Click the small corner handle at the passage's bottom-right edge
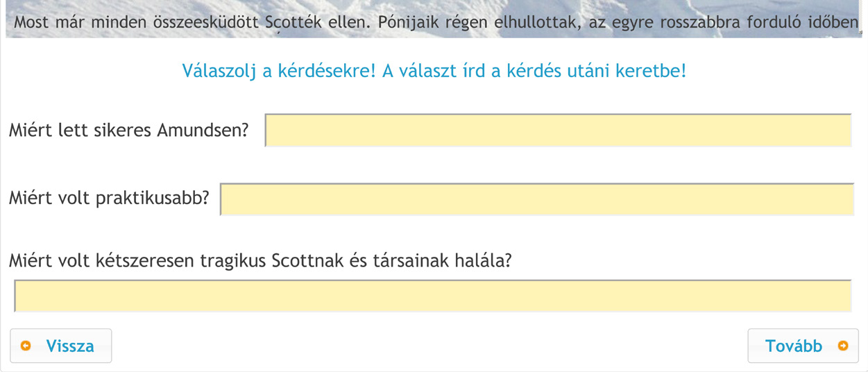This screenshot has height=372, width=868. click(861, 31)
